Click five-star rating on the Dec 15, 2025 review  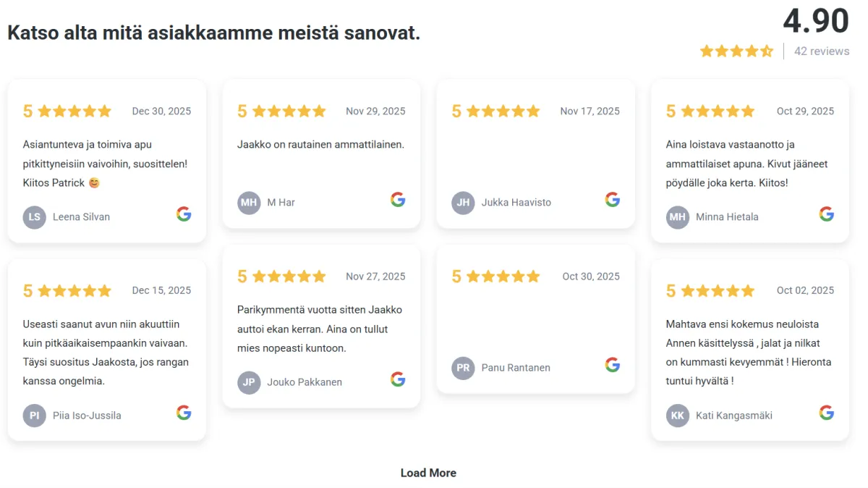(x=75, y=291)
